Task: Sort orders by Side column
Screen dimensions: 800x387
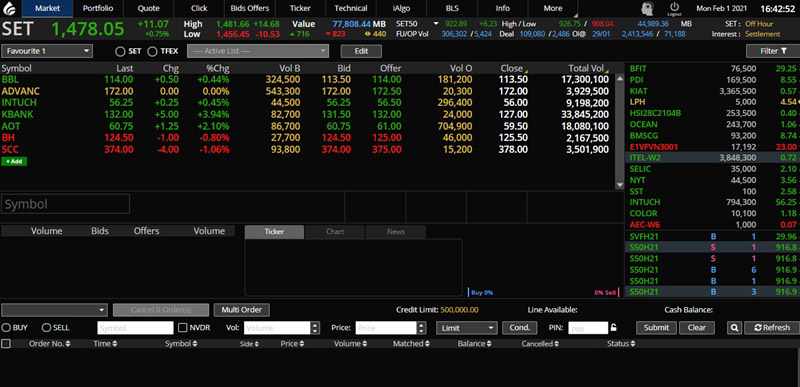Action: 249,344
